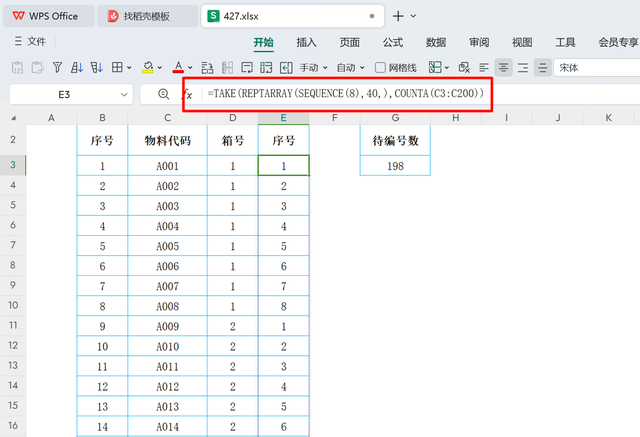Select the cell containing A008
Image resolution: width=640 pixels, height=437 pixels.
(x=167, y=306)
